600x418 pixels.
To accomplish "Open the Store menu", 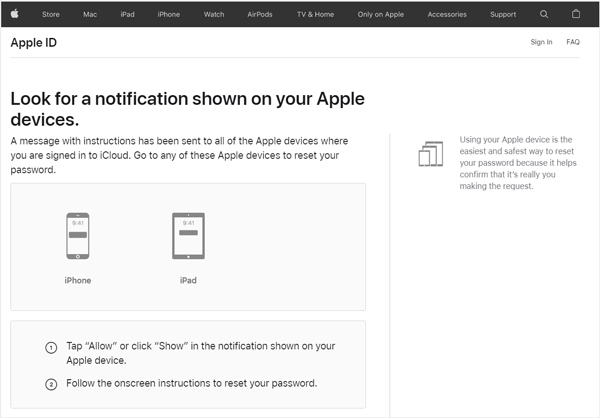I will pos(51,15).
